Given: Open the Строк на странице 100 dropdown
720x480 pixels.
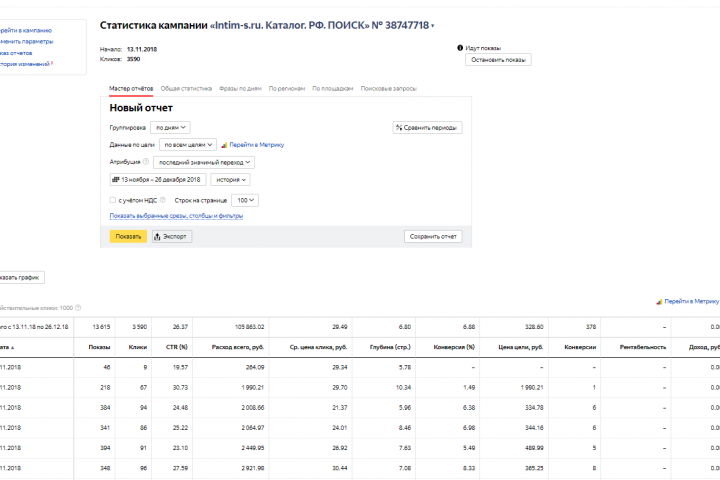Looking at the screenshot, I should (x=246, y=200).
